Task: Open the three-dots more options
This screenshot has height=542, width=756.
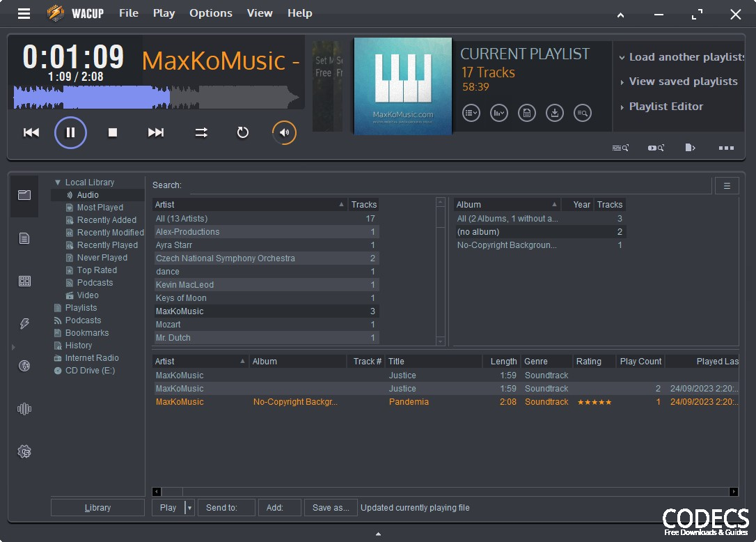Action: pyautogui.click(x=726, y=148)
